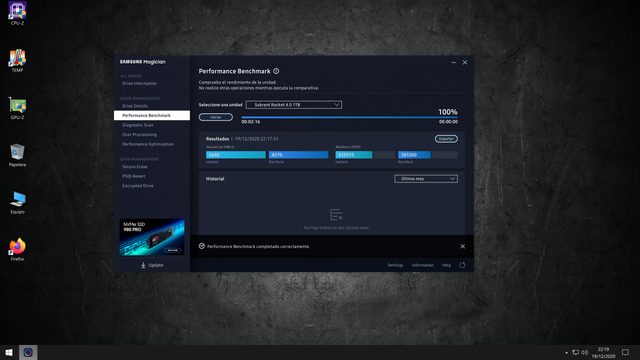Click the 100% progress label
640x360 pixels.
point(448,111)
